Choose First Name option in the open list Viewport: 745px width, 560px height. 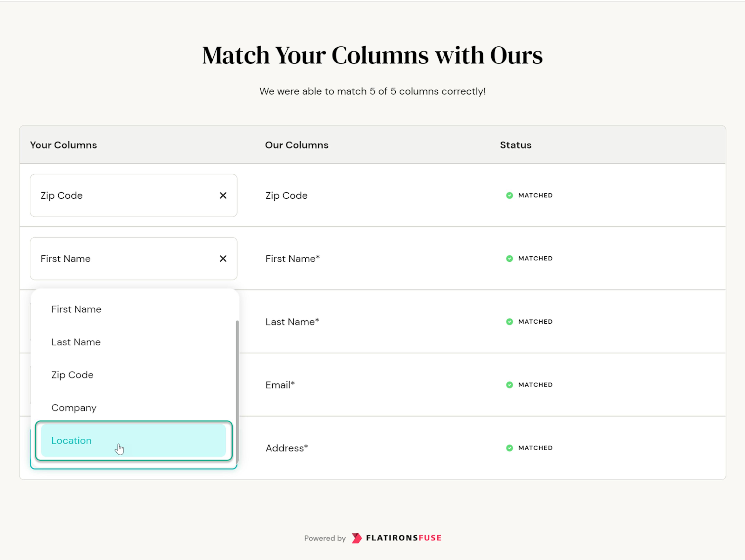76,309
